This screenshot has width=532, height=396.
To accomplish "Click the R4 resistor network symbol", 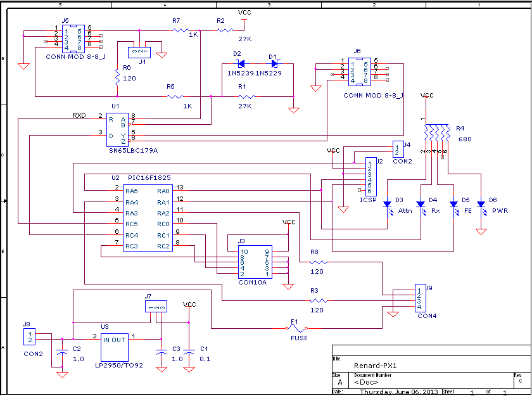I will (x=437, y=132).
